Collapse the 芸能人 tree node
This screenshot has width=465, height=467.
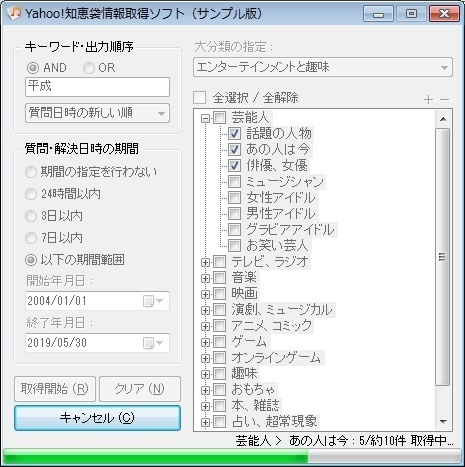click(205, 118)
